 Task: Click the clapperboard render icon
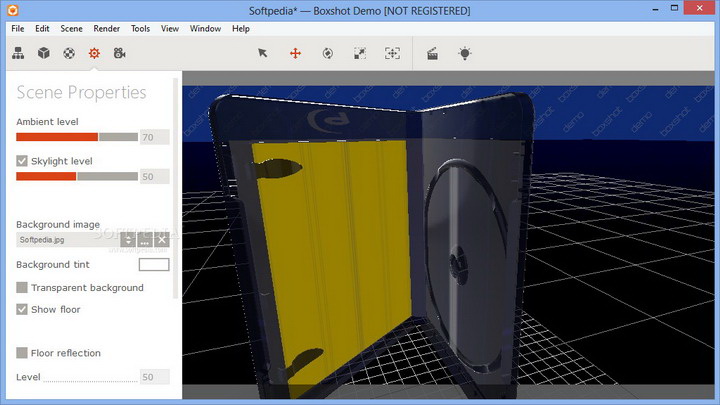click(x=433, y=53)
